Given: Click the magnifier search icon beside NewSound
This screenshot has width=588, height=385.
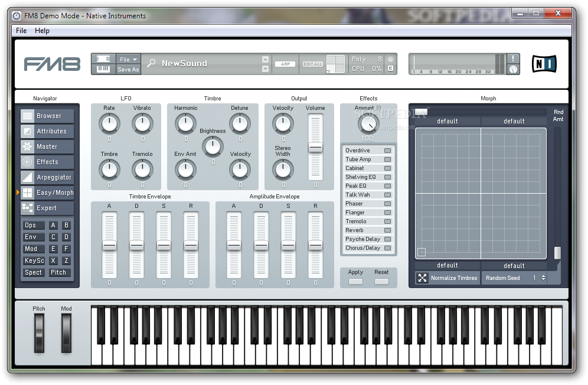Looking at the screenshot, I should (151, 63).
